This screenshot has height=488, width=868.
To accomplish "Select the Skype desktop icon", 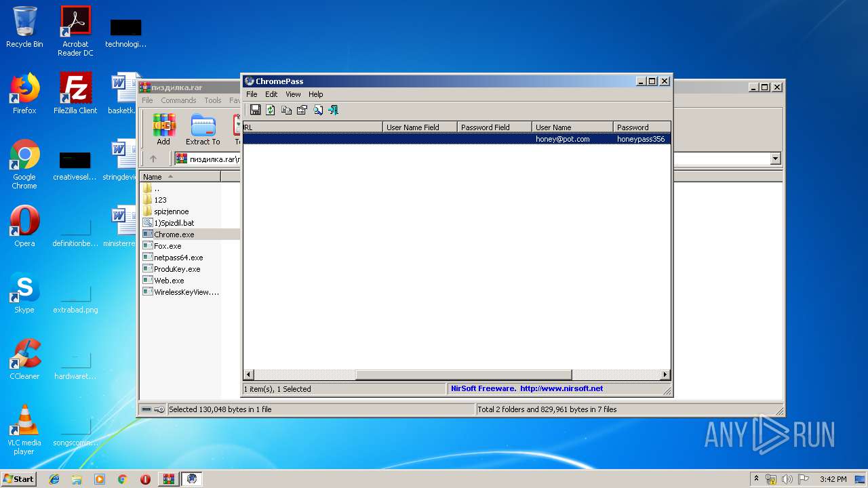I will point(24,293).
